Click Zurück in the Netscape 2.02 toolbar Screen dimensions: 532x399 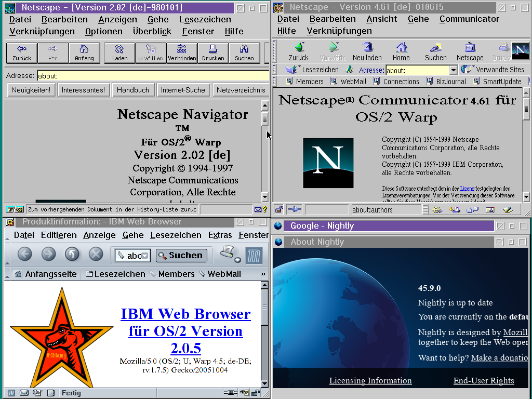(22, 53)
